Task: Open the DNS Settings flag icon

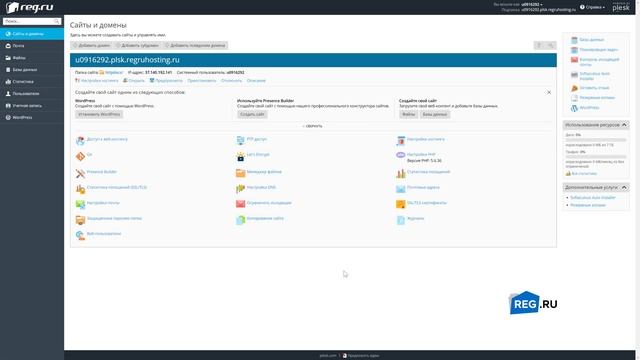Action: (240, 189)
